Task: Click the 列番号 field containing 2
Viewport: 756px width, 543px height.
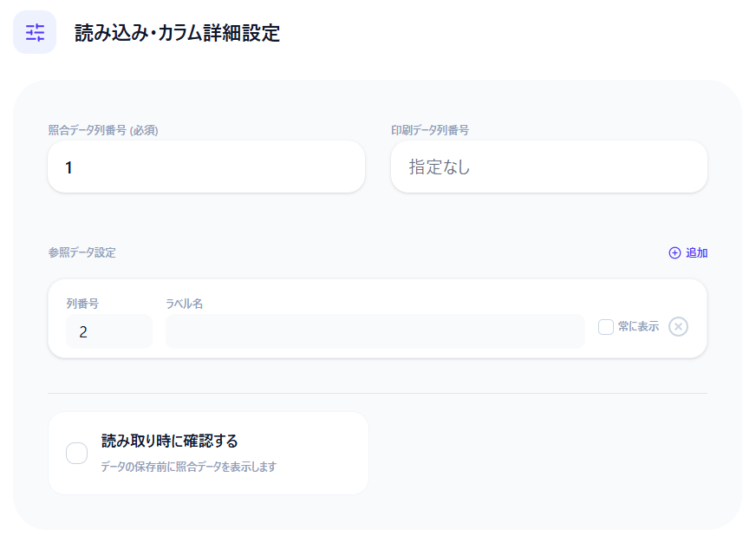Action: pos(109,331)
